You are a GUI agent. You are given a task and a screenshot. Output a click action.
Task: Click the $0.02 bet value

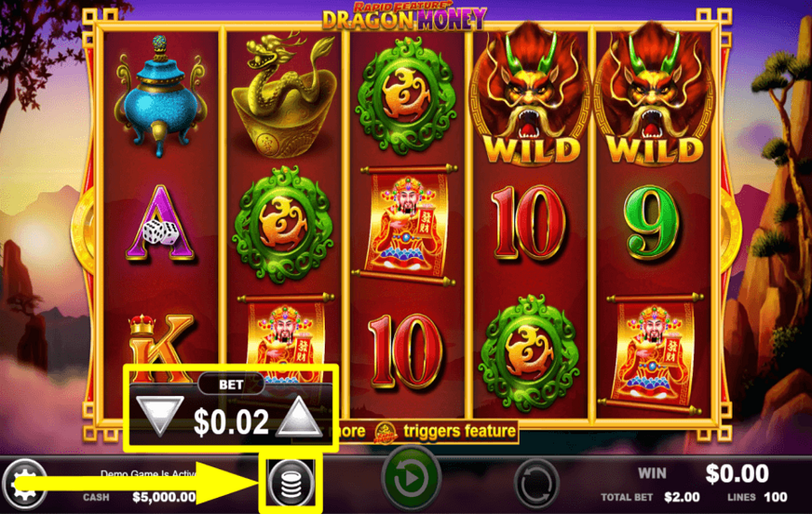[231, 421]
